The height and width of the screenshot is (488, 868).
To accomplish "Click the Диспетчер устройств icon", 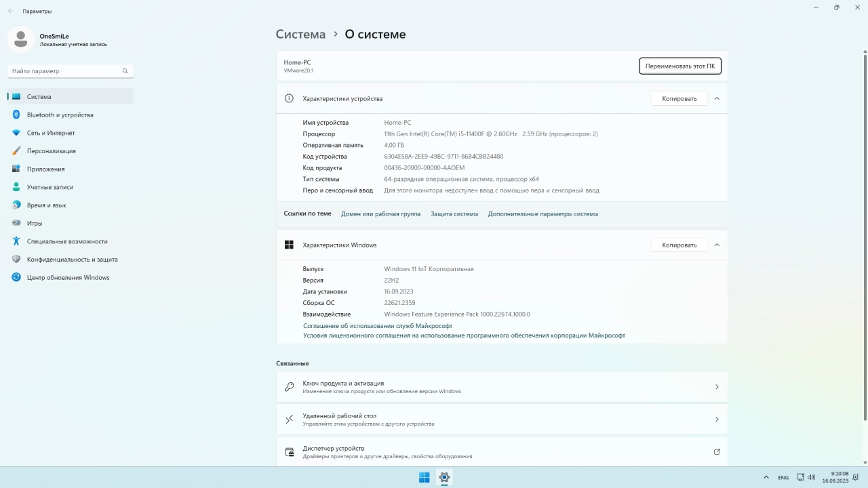I will tap(290, 452).
